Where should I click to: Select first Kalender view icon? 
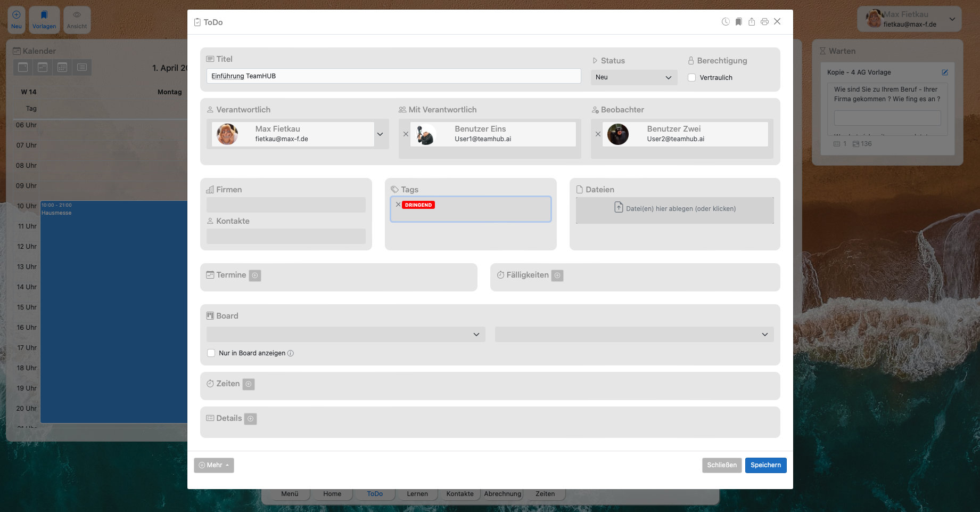coord(23,67)
